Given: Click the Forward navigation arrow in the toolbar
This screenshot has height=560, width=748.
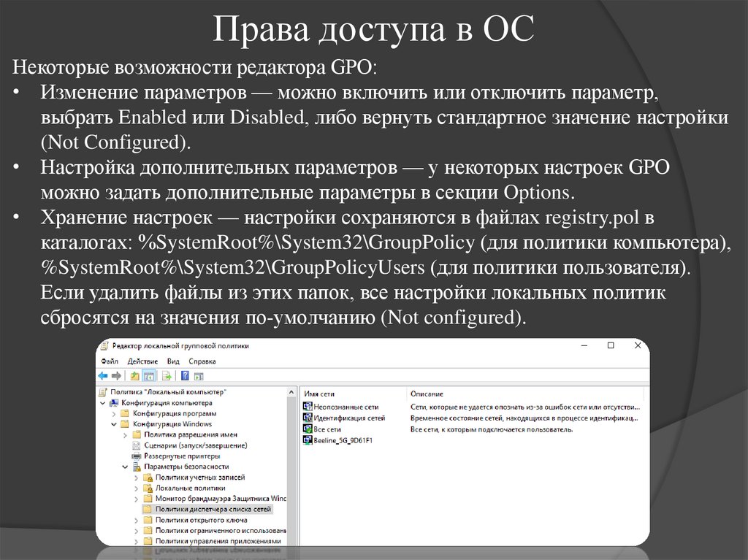Looking at the screenshot, I should 116,377.
